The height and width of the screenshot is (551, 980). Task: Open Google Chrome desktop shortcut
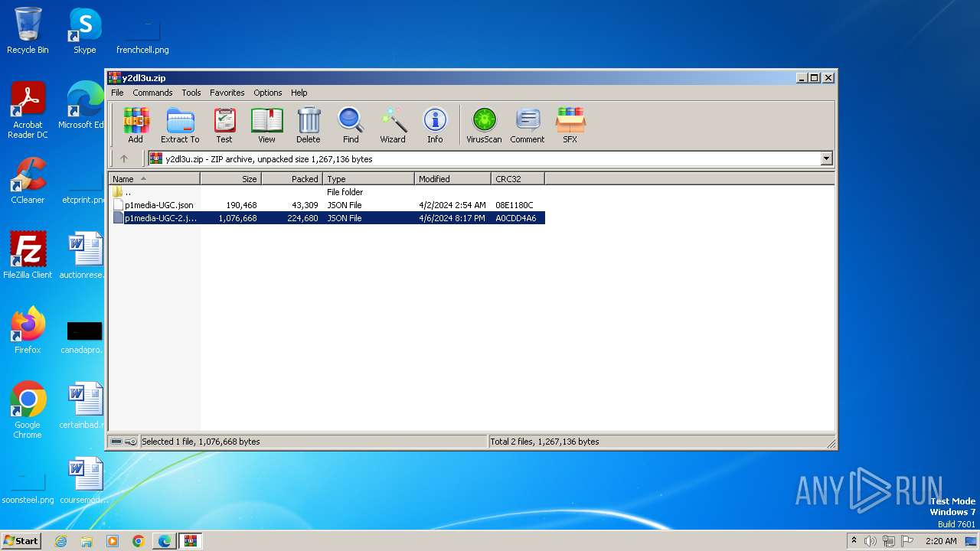tap(28, 409)
